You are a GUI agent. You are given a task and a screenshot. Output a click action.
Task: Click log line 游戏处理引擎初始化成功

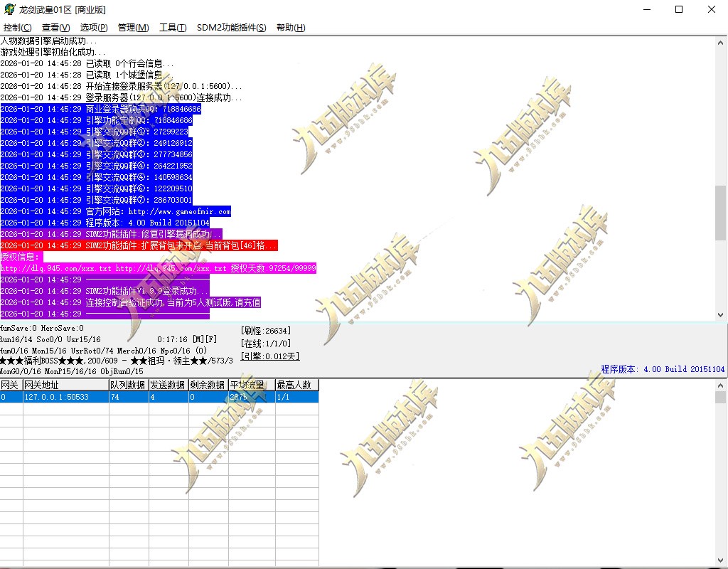click(53, 52)
